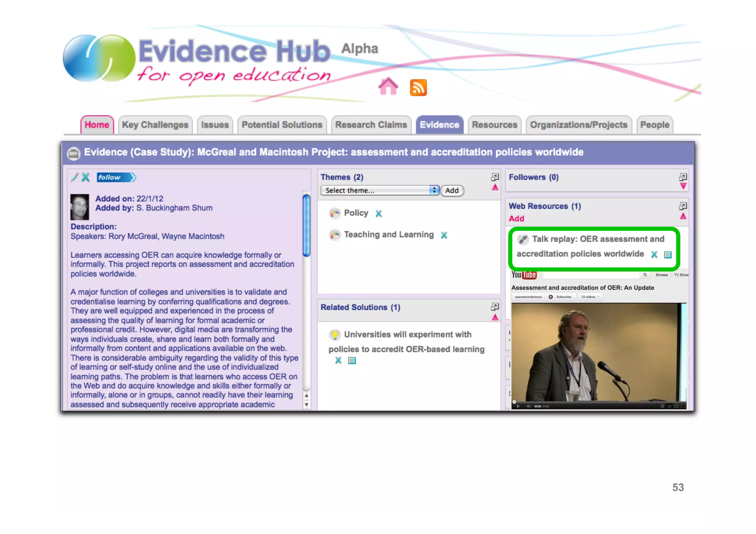Pop out the Themes panel
Viewport: 756px width, 534px height.
click(x=495, y=177)
